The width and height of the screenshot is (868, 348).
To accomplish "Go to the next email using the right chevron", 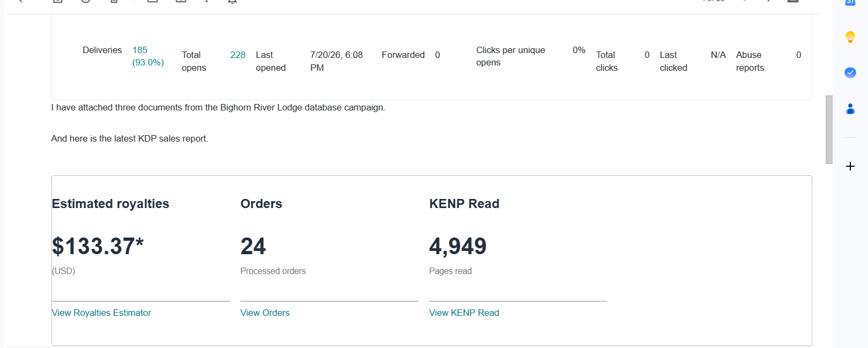I will [769, 1].
